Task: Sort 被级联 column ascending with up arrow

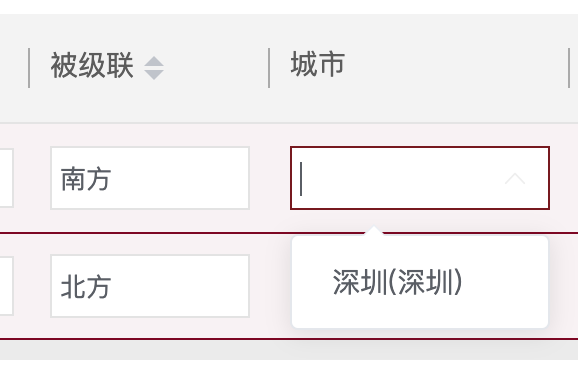Action: [154, 62]
